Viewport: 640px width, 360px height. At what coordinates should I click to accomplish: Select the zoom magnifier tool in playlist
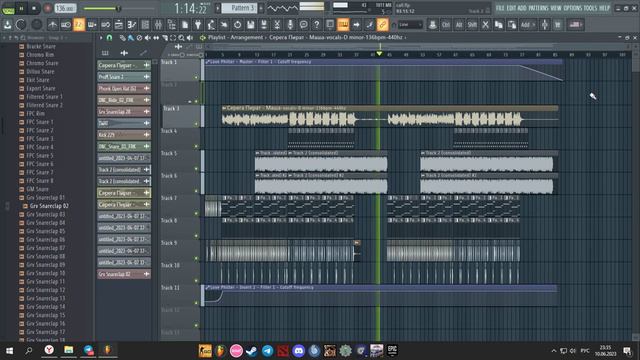pyautogui.click(x=181, y=38)
